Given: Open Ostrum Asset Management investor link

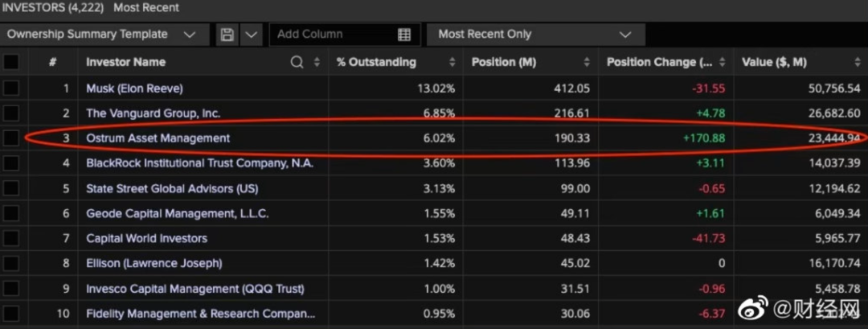Looking at the screenshot, I should coord(158,138).
